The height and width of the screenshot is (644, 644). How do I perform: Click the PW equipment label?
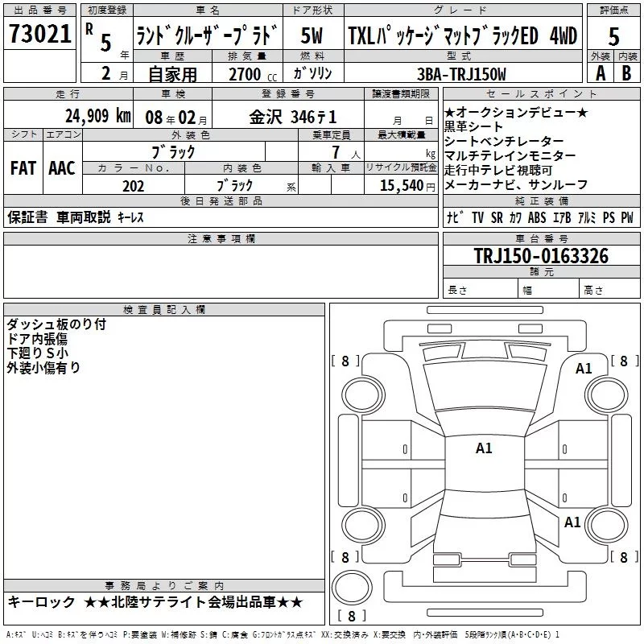627,217
